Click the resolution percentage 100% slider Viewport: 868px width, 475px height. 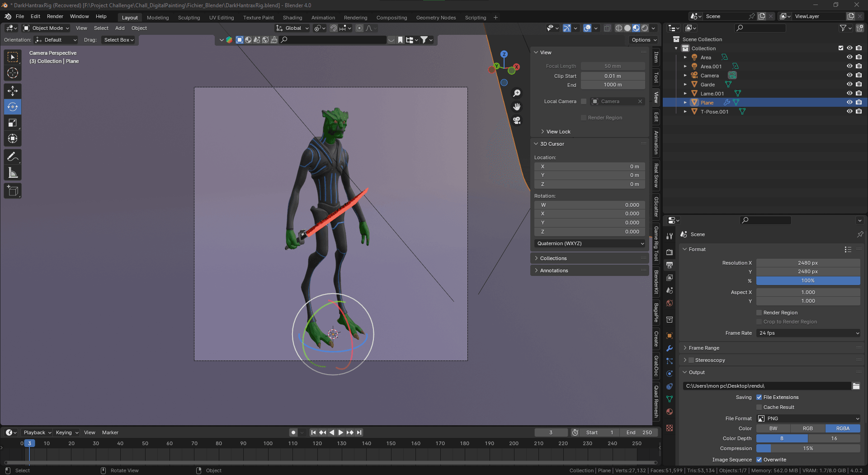click(x=808, y=280)
